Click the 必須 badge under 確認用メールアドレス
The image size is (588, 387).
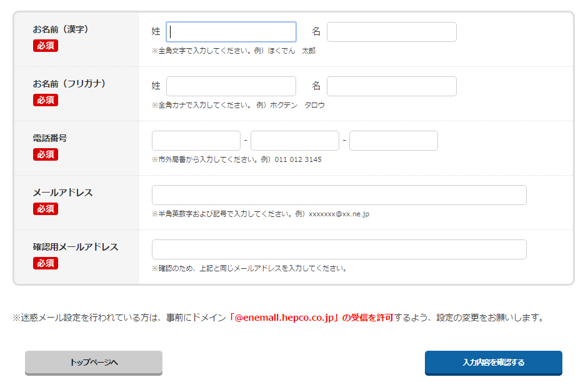tap(46, 263)
